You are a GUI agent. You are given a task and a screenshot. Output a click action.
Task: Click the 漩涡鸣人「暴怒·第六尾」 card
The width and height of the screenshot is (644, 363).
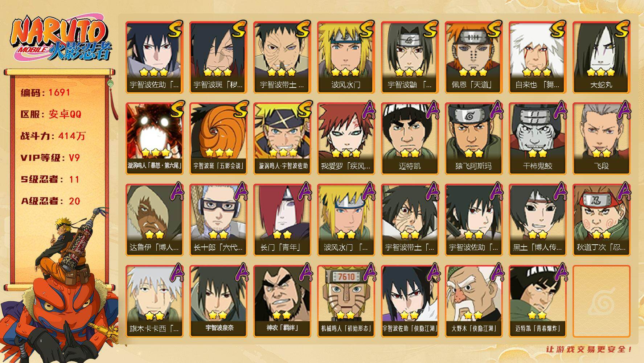(x=154, y=138)
